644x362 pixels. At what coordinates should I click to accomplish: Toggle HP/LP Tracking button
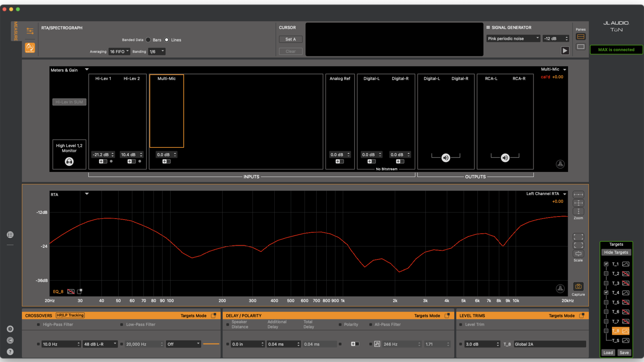(70, 315)
